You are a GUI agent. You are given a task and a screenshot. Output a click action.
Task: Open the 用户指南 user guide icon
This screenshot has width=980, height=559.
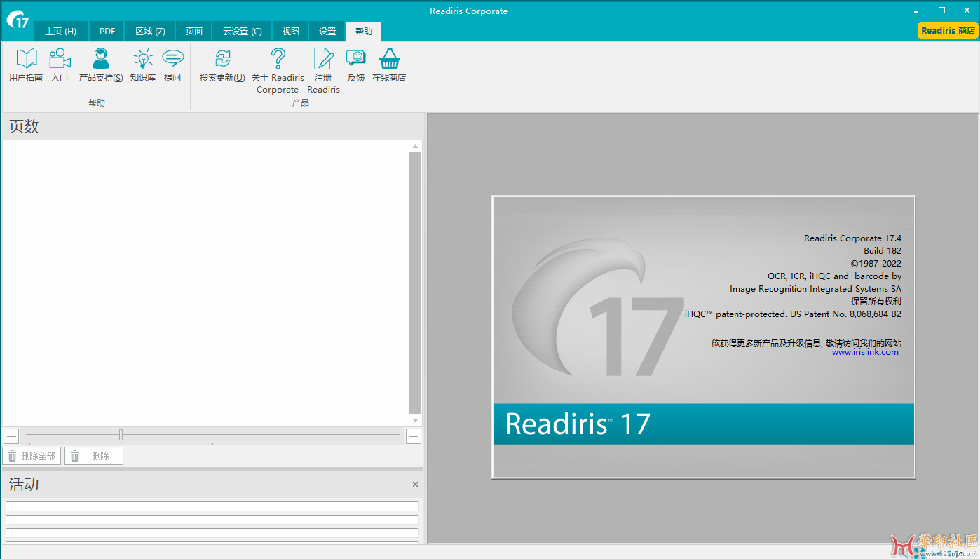point(26,65)
